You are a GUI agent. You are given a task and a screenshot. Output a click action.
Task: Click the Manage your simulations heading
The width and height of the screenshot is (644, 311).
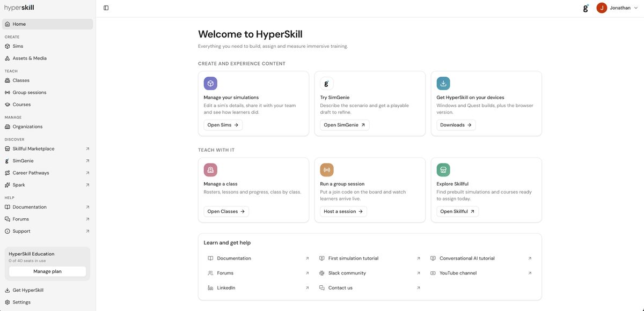pos(231,98)
